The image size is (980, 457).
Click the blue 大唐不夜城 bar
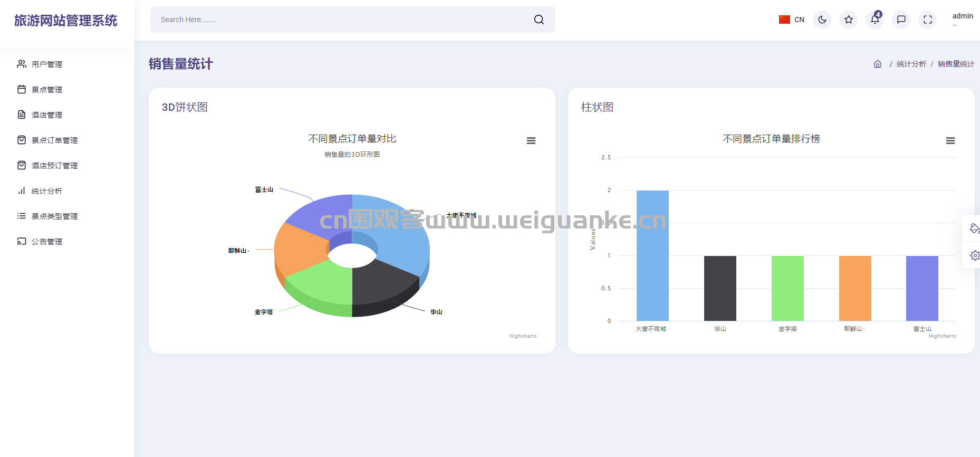click(652, 255)
